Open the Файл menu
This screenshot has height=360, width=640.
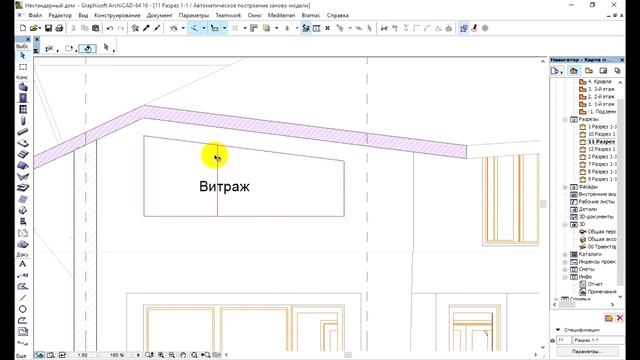[35, 15]
